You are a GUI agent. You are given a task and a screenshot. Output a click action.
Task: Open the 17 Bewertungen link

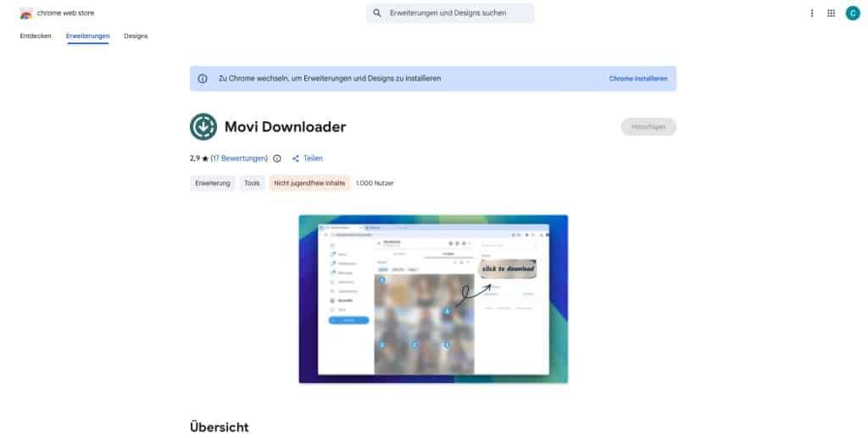point(239,158)
